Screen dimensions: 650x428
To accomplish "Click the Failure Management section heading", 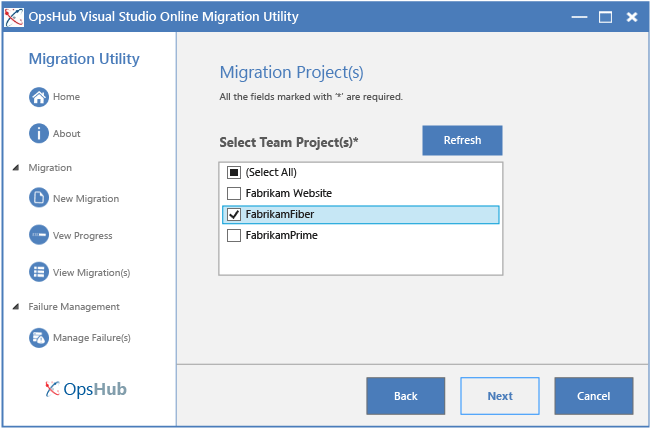I will [74, 307].
